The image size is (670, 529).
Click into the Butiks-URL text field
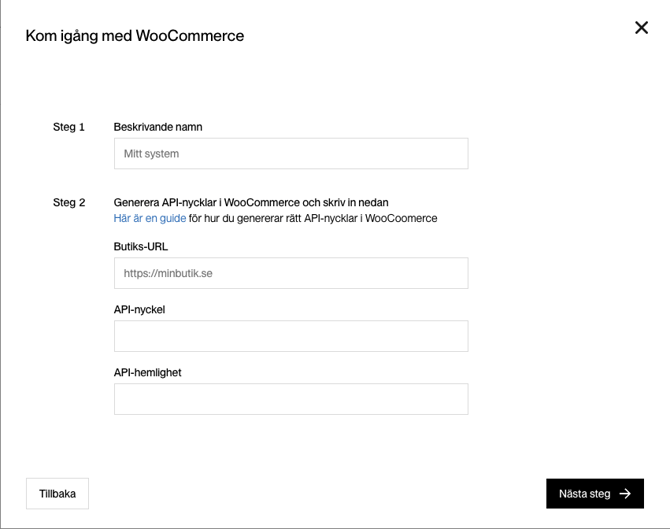290,273
